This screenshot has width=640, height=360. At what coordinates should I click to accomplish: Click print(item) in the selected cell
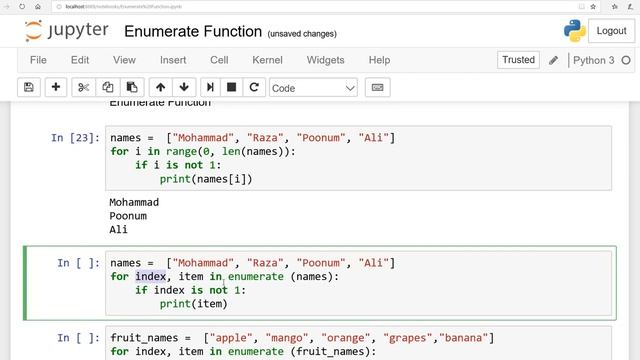[x=193, y=304]
